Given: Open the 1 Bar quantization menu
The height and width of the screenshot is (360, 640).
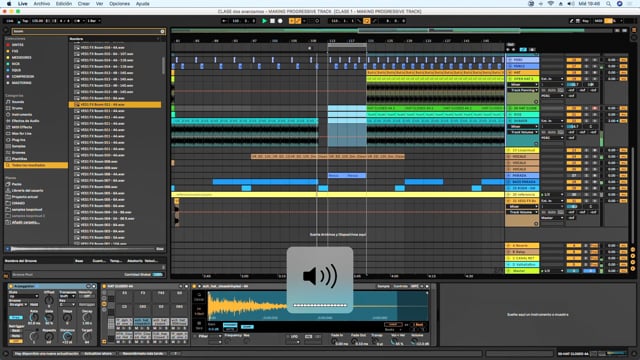Looking at the screenshot, I should 93,21.
